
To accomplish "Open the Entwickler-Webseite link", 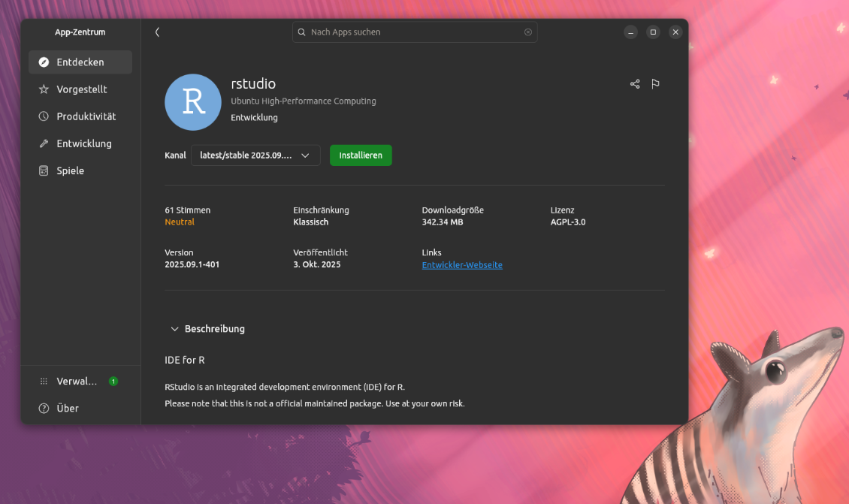I will point(462,265).
